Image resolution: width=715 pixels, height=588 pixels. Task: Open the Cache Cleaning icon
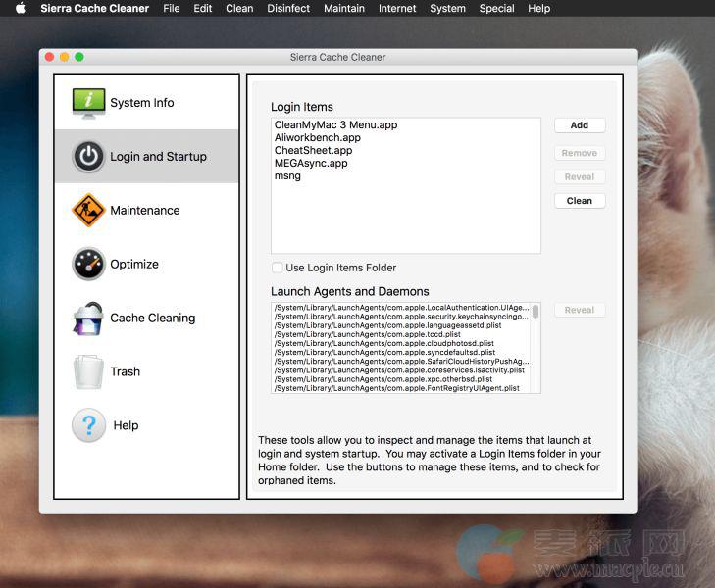pos(88,318)
